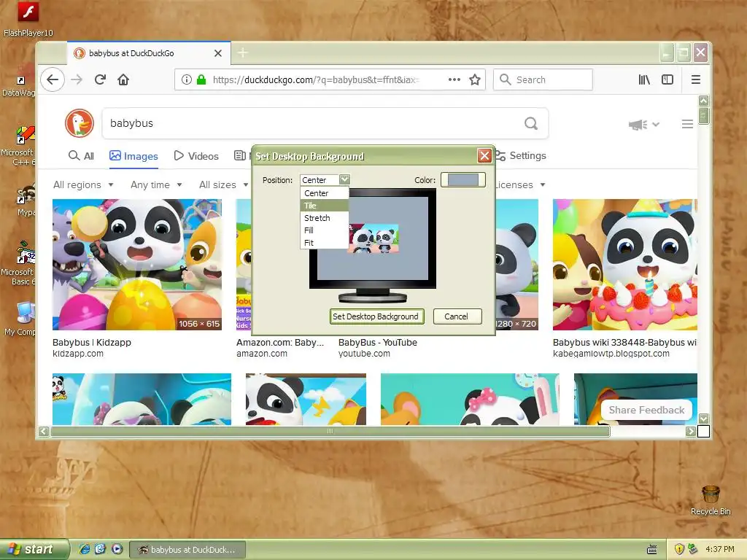The width and height of the screenshot is (747, 560).
Task: Click the forward navigation arrow
Action: coord(76,79)
